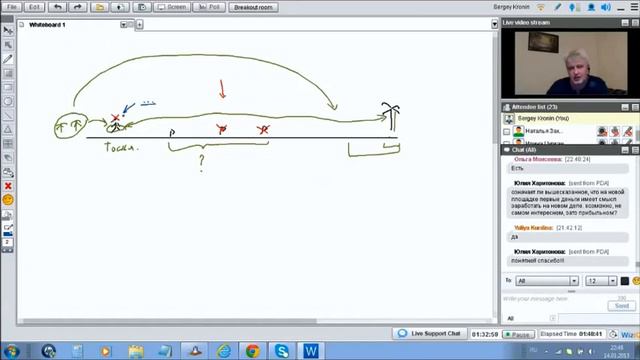This screenshot has height=360, width=640.
Task: Choose the zoom/magnifier tool in sidebar
Action: click(x=8, y=45)
